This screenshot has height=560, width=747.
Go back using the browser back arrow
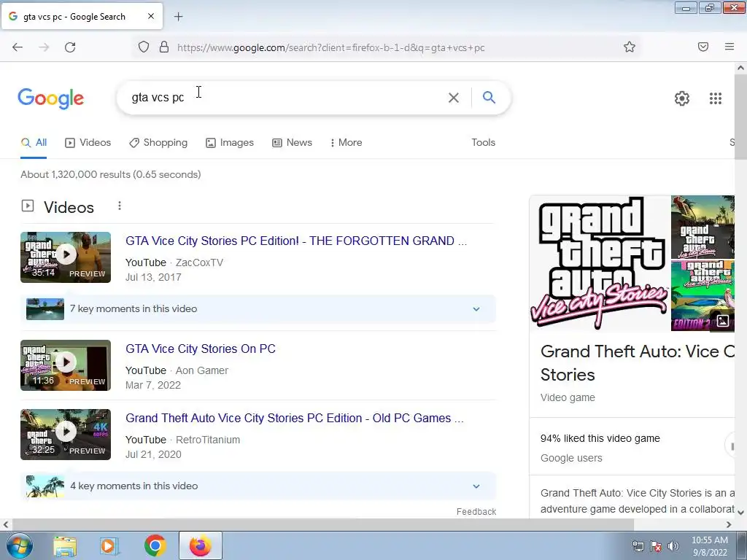(18, 47)
